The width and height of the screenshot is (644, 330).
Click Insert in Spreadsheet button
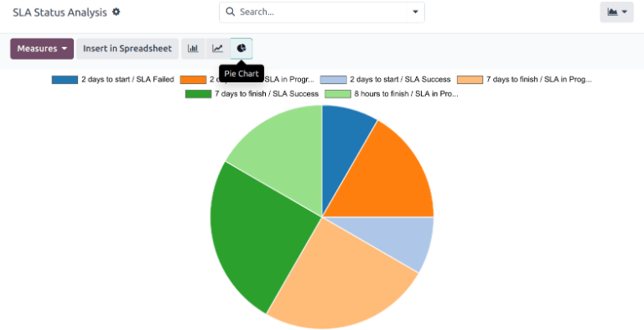[127, 49]
